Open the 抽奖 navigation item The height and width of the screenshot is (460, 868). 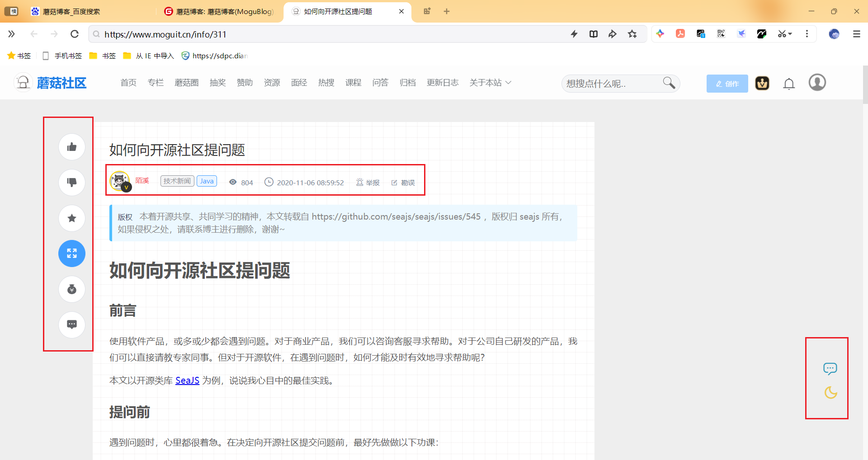coord(218,83)
